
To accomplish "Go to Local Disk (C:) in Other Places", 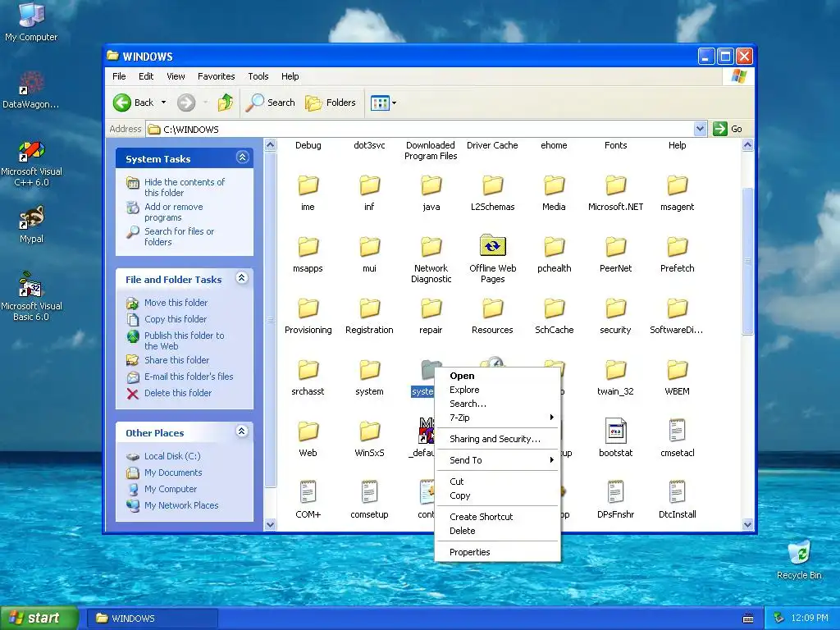I will tap(172, 456).
